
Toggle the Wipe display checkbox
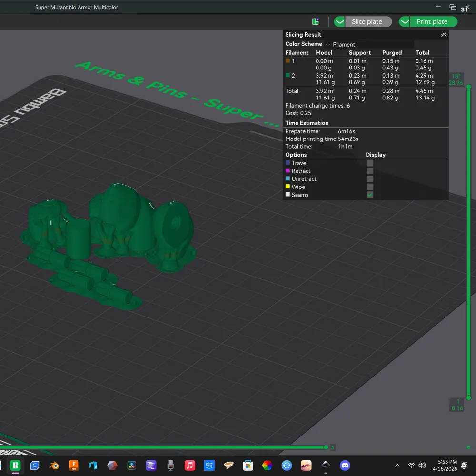(x=370, y=187)
